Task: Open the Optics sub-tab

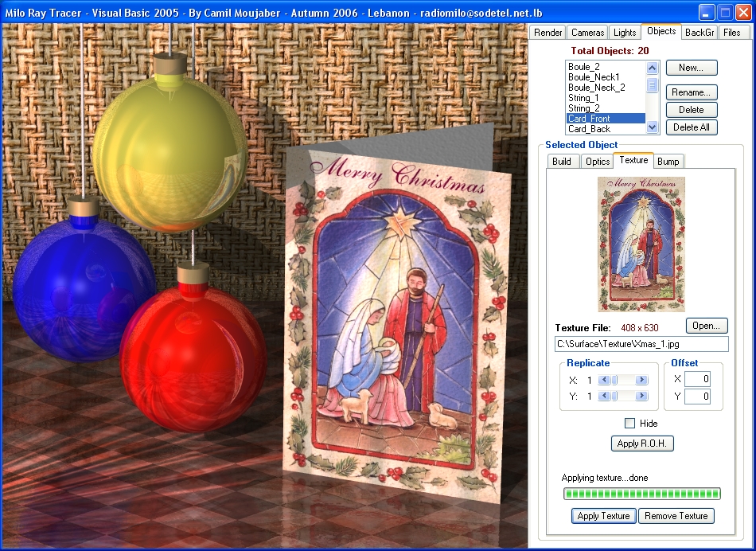Action: coord(597,161)
